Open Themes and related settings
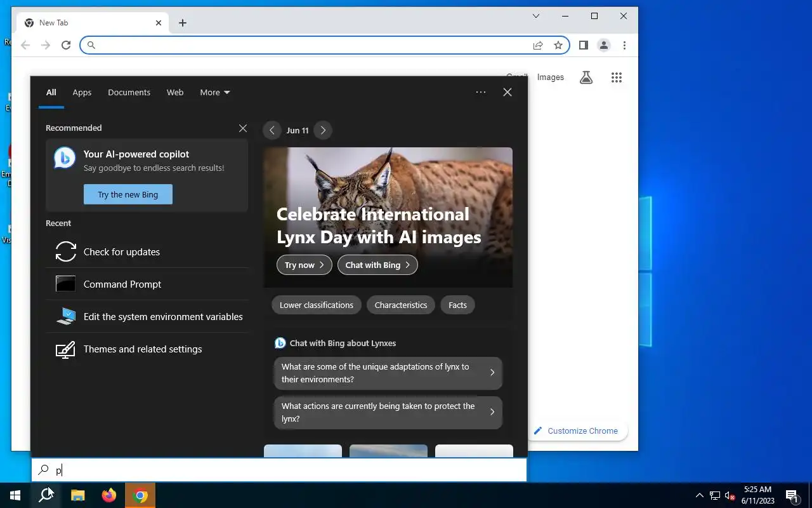This screenshot has width=812, height=508. point(147,349)
